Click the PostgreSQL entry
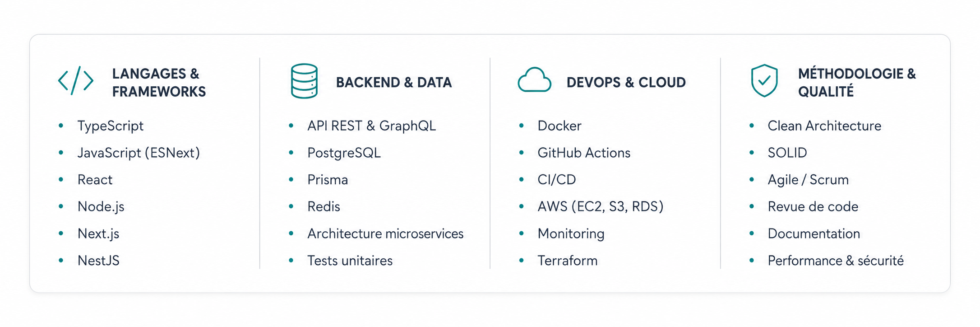 coord(344,153)
